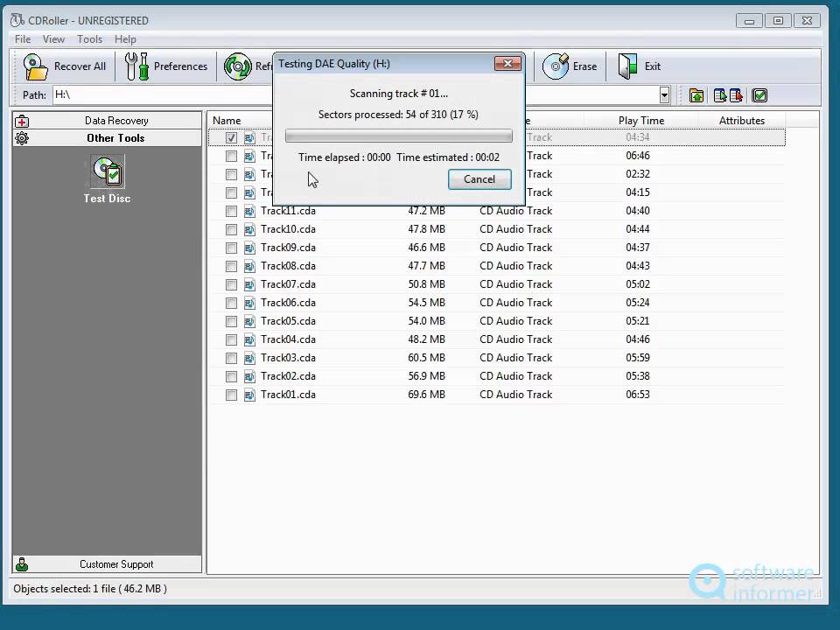The width and height of the screenshot is (840, 630).
Task: Open the Tools menu
Action: coord(89,39)
